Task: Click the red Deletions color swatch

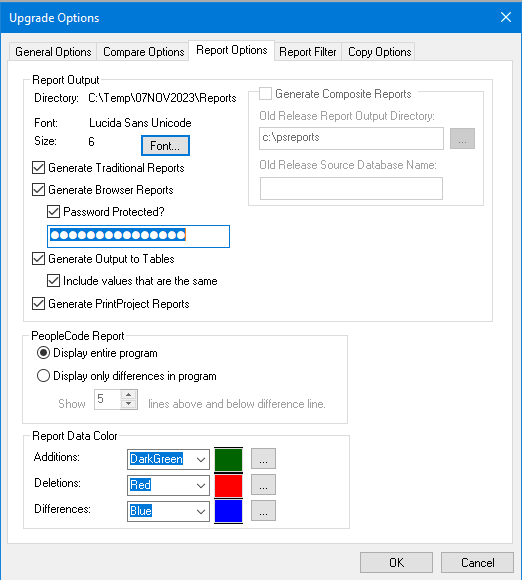Action: click(x=229, y=485)
